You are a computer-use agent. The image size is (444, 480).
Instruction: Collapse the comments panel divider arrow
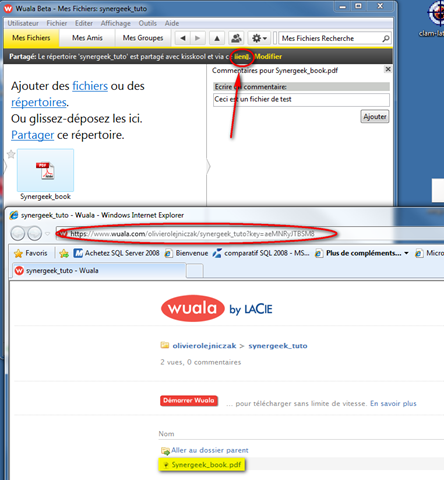pos(208,166)
